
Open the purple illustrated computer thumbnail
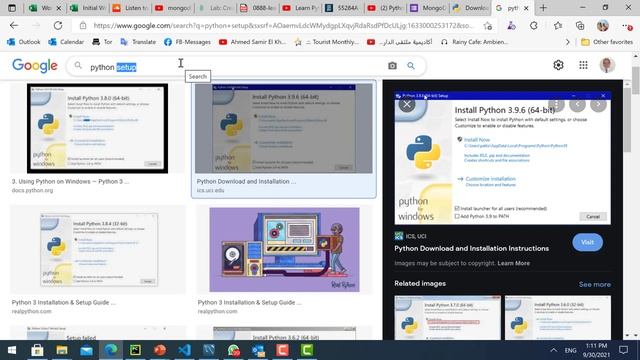284,250
